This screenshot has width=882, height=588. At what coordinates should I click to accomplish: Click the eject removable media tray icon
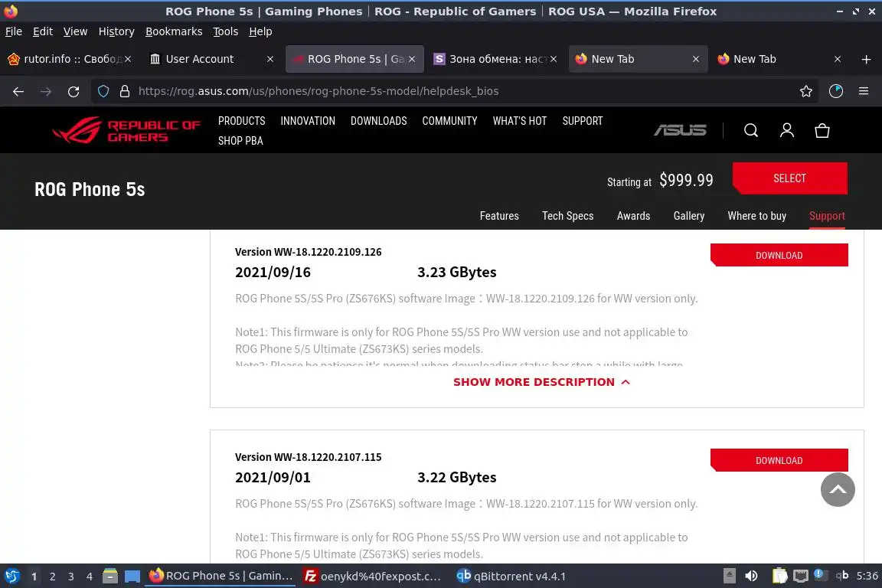pyautogui.click(x=729, y=576)
